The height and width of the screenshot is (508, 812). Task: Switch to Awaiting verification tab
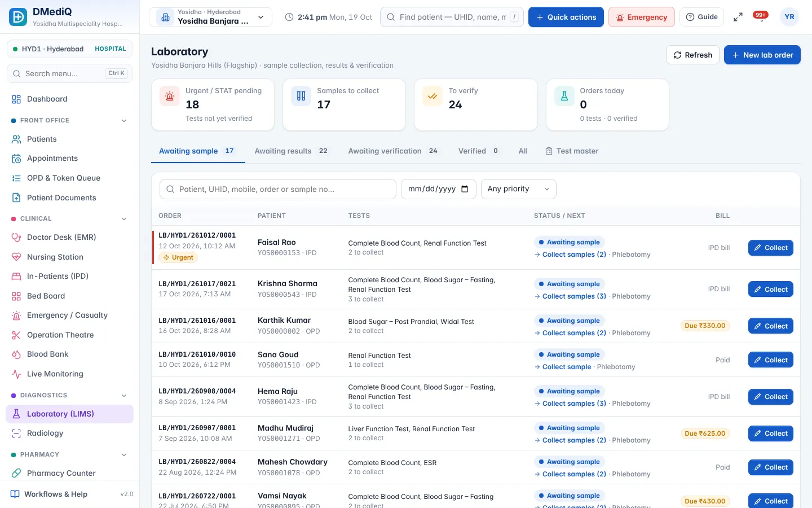coord(394,151)
